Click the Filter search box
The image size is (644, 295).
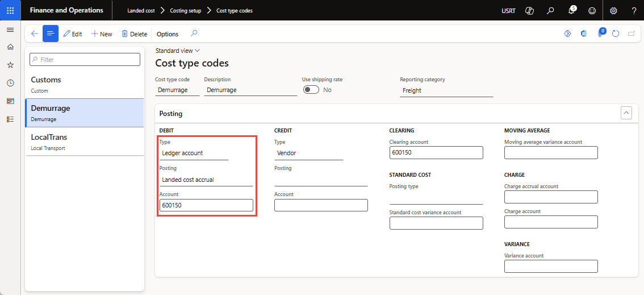point(85,59)
